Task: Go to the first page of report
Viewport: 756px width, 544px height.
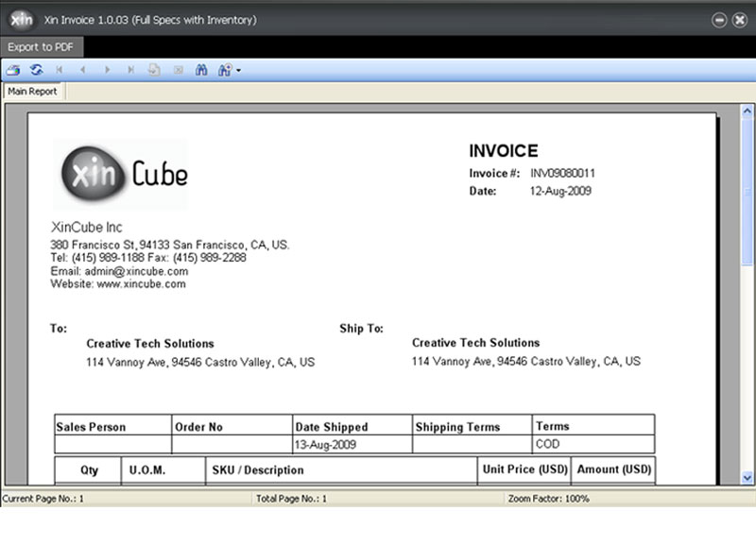Action: coord(60,70)
